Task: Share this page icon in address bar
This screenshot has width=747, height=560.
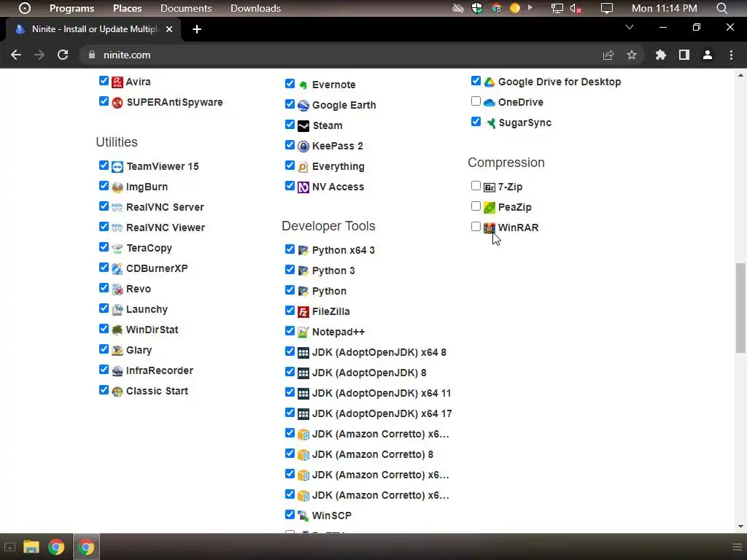Action: coord(608,55)
